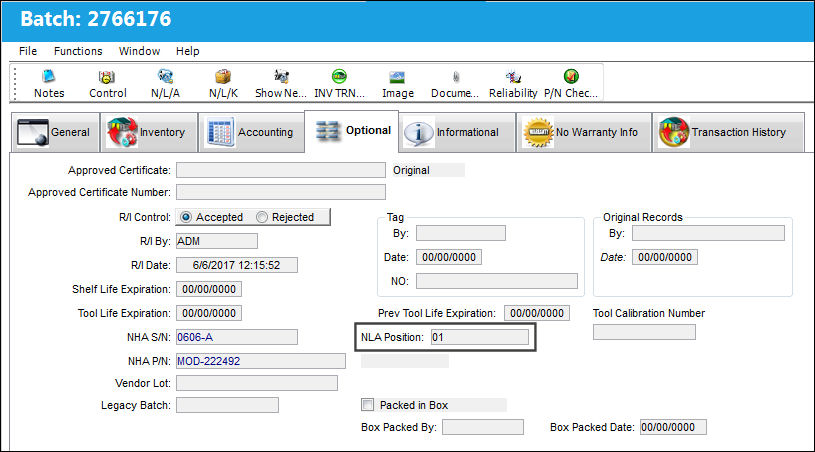Click the Tag NO field
815x452 pixels.
point(497,281)
